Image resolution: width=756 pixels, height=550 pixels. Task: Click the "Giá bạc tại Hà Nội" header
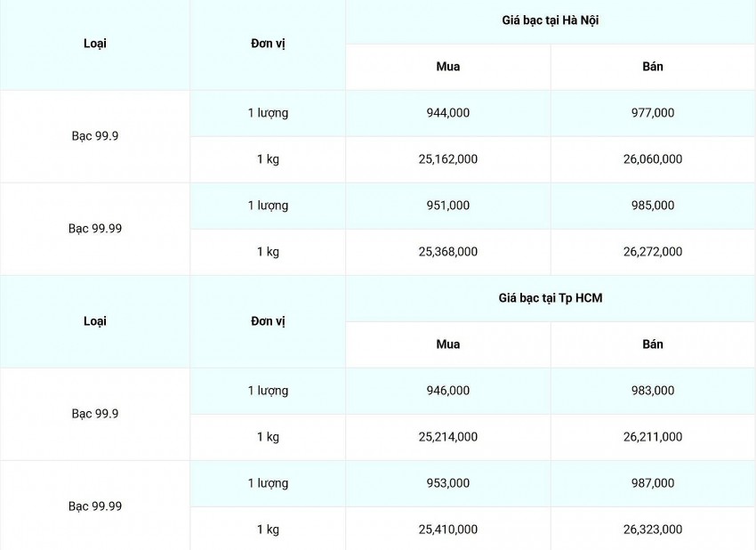(550, 20)
